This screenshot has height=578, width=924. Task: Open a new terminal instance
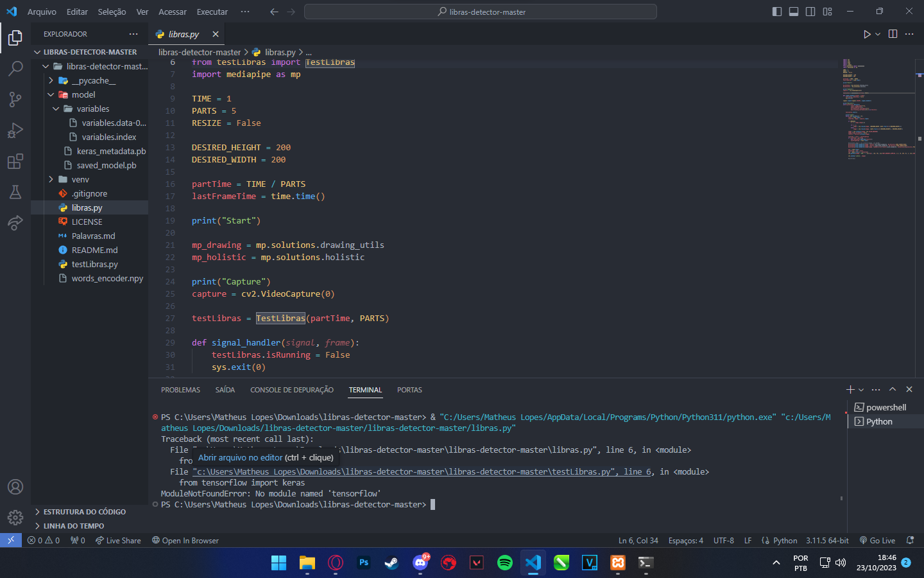pyautogui.click(x=851, y=389)
